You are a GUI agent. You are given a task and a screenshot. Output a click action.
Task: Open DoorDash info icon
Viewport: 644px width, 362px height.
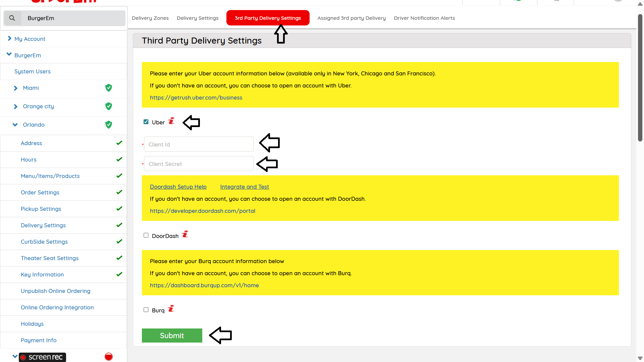pyautogui.click(x=185, y=234)
